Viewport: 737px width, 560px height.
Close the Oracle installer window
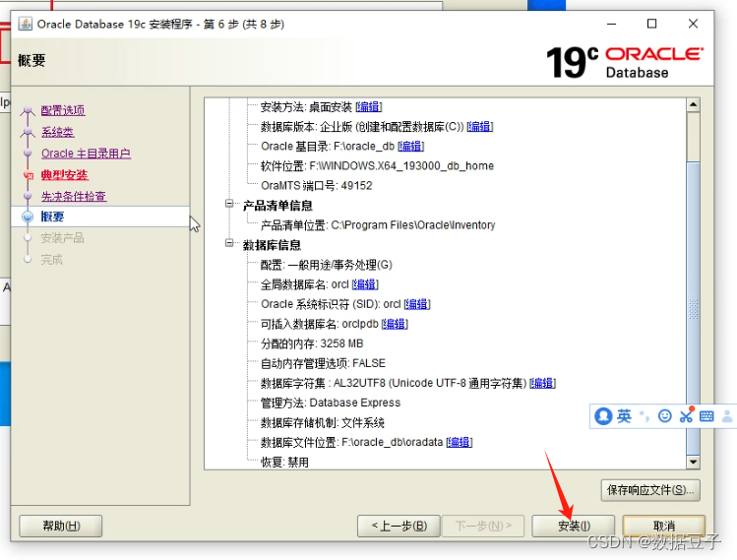(693, 24)
